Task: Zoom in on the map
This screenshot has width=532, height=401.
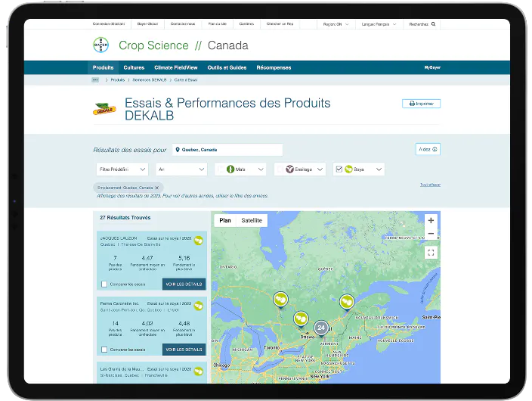Action: click(431, 220)
